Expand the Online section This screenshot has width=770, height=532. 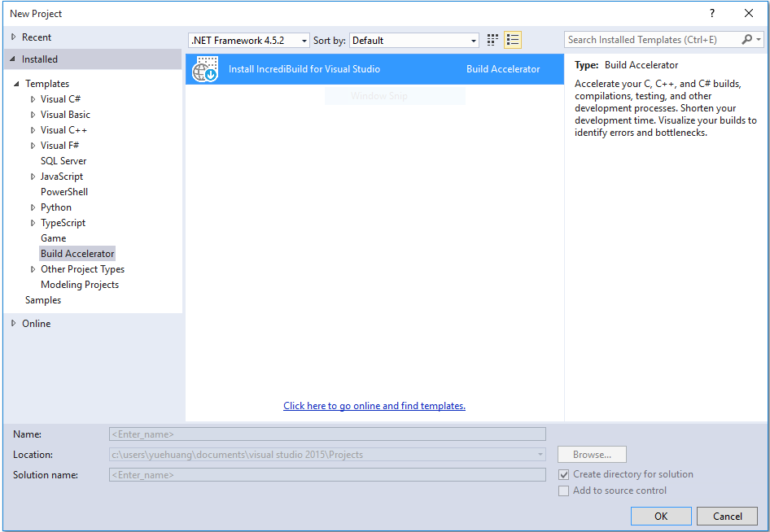13,324
